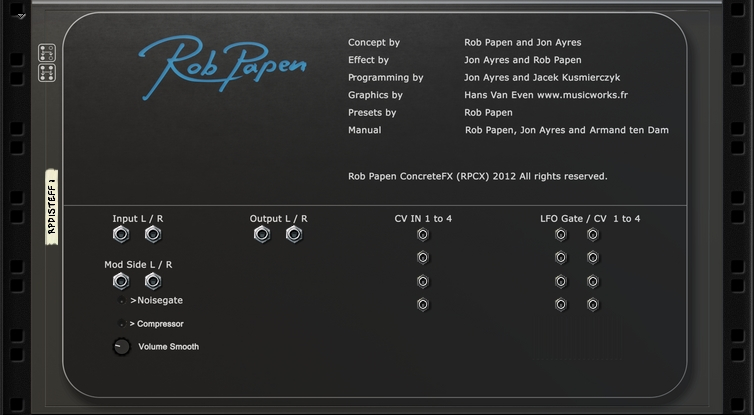Click "Jon Ayres and Rob Papen" text

click(x=523, y=60)
